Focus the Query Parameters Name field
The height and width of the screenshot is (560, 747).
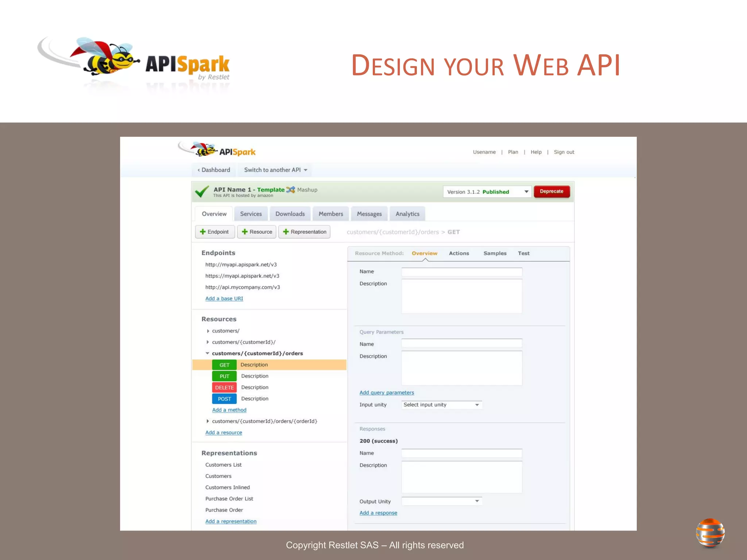point(462,343)
